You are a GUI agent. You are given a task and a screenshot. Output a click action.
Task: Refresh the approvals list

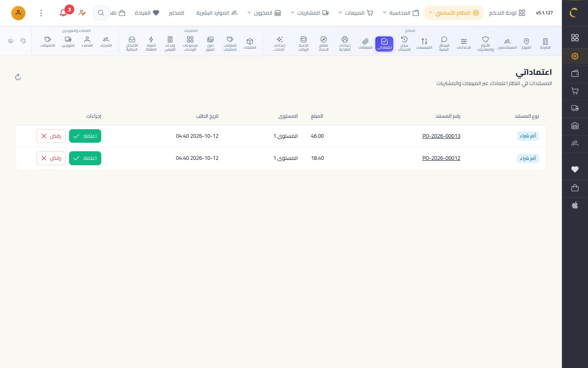18,77
